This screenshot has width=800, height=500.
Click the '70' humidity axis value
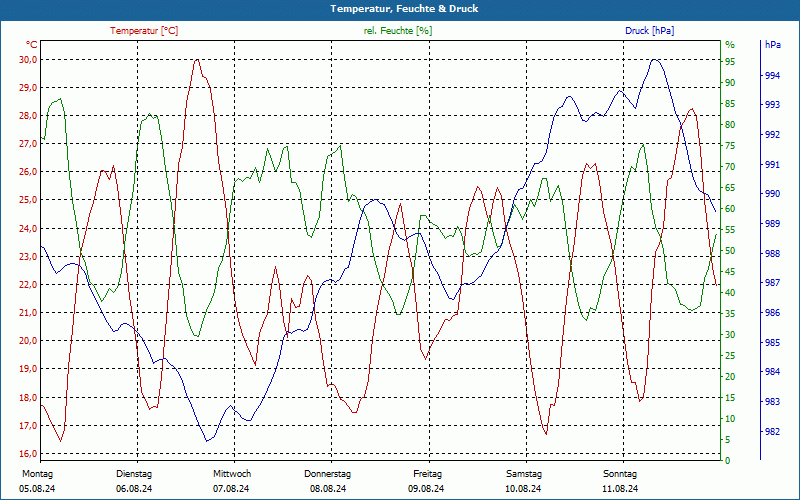coord(730,167)
